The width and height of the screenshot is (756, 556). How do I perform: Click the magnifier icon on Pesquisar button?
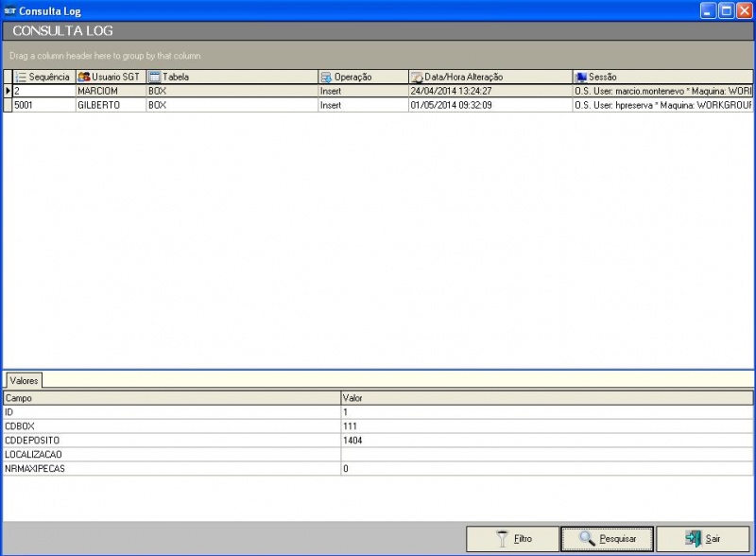point(587,539)
